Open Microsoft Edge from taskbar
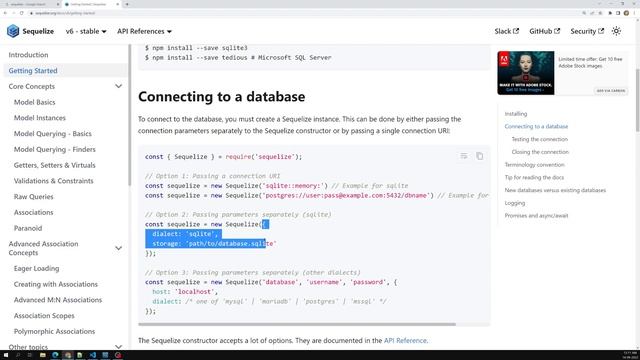 tap(55, 355)
